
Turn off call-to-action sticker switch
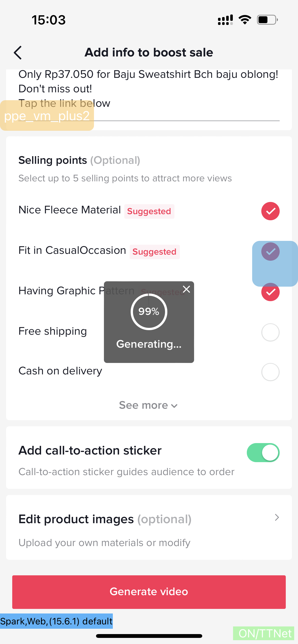click(263, 452)
